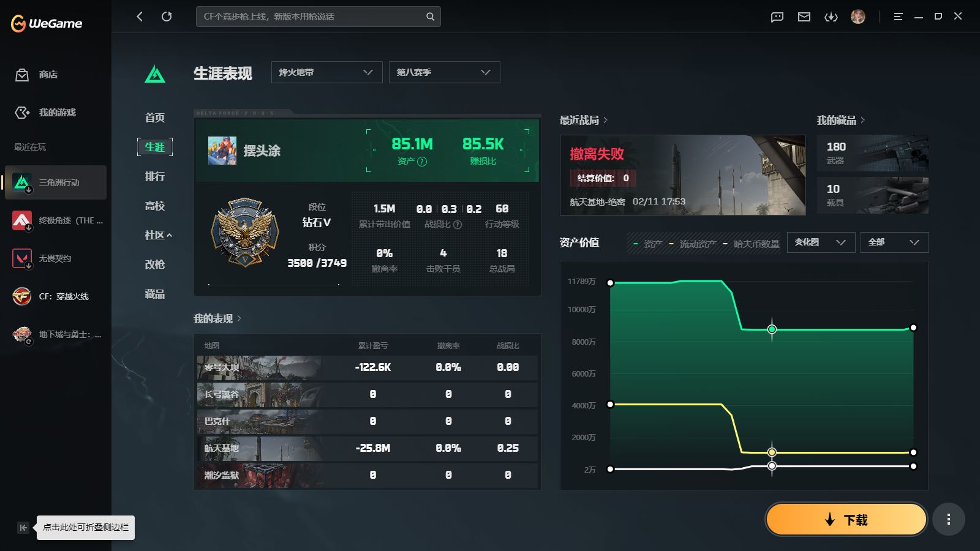Open the 最近战局 link
This screenshot has width=980, height=551.
pos(583,120)
